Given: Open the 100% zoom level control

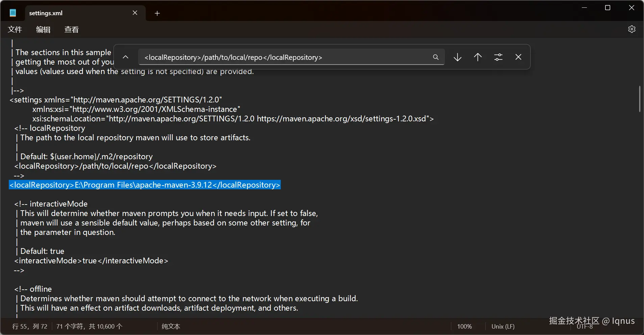Looking at the screenshot, I should [465, 327].
